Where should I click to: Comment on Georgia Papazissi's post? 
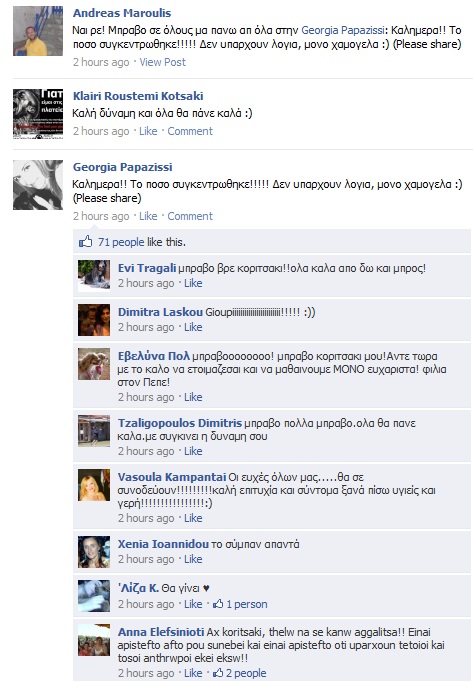[190, 216]
